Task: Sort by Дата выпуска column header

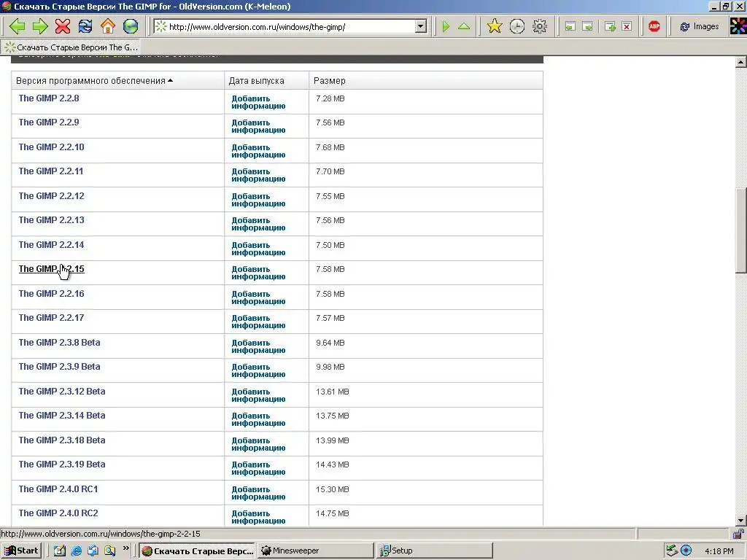Action: coord(256,81)
